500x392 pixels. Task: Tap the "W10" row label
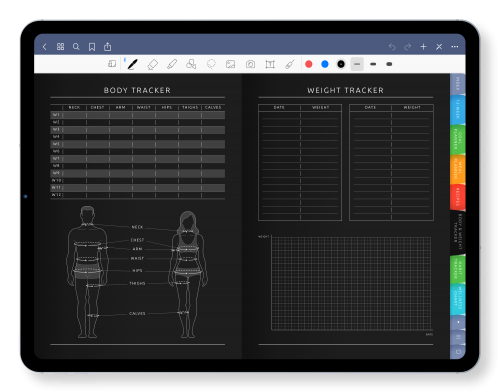coord(56,180)
